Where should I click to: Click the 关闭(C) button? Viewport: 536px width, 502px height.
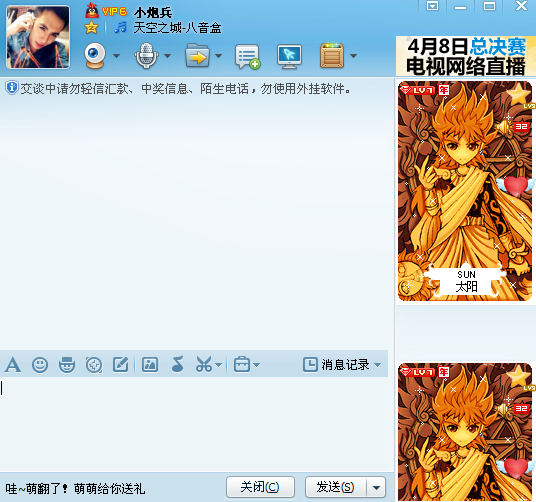tap(260, 487)
